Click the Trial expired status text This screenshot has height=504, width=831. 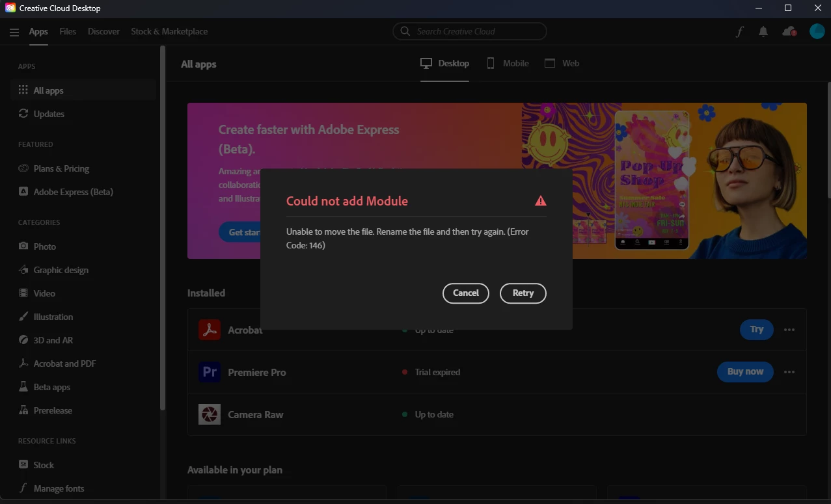[437, 372]
